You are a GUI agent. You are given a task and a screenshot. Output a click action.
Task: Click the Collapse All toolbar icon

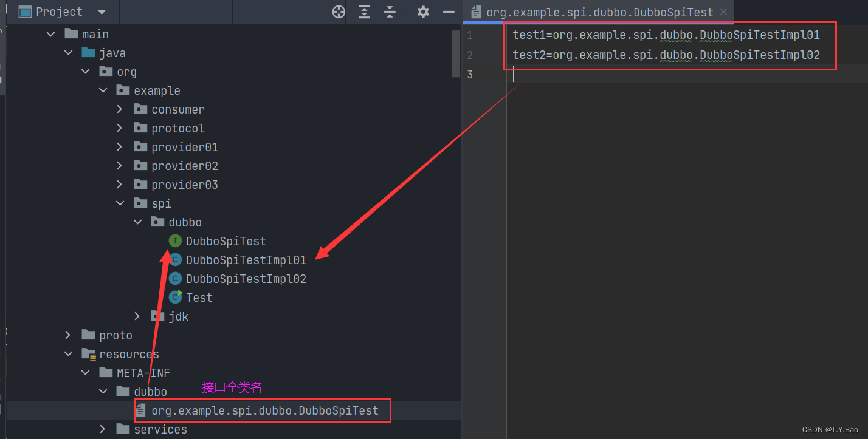(x=390, y=12)
